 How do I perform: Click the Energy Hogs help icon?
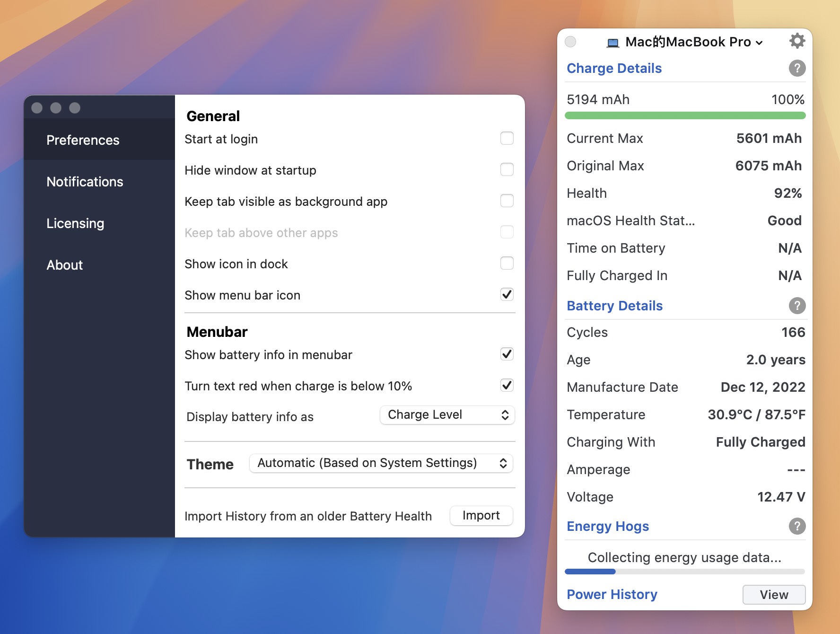click(797, 526)
